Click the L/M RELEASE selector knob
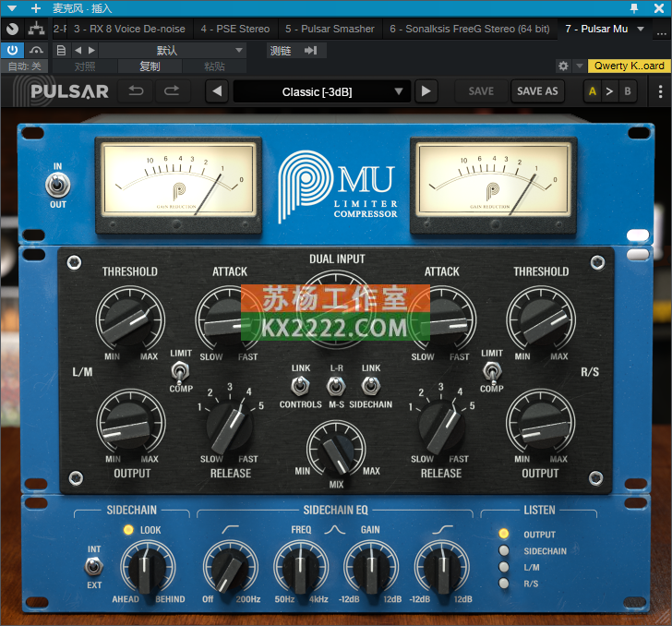This screenshot has width=672, height=626. pyautogui.click(x=229, y=427)
